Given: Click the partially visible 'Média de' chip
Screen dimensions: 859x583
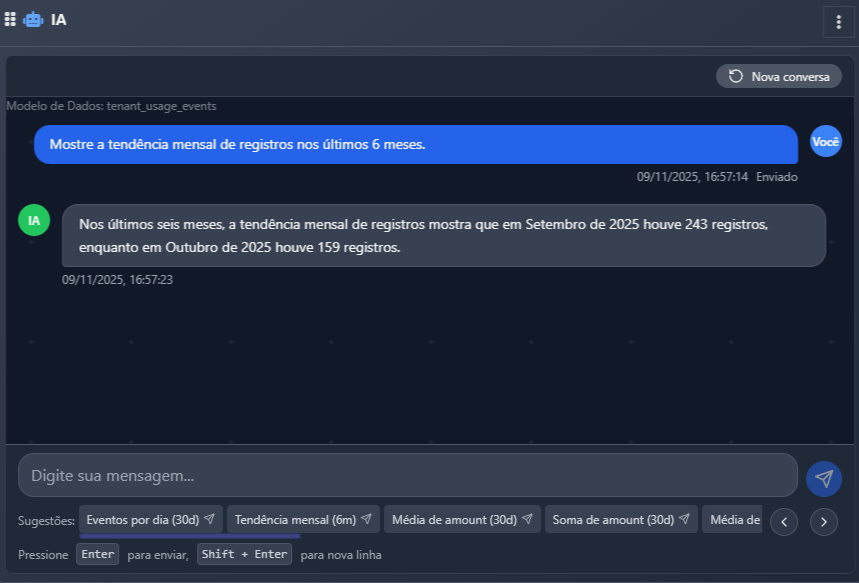Looking at the screenshot, I should point(734,520).
